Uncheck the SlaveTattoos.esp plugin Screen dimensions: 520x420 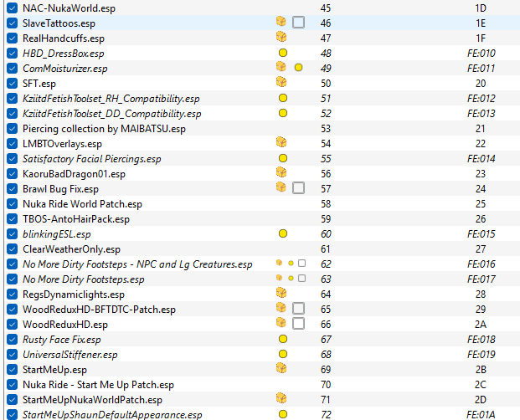coord(13,23)
